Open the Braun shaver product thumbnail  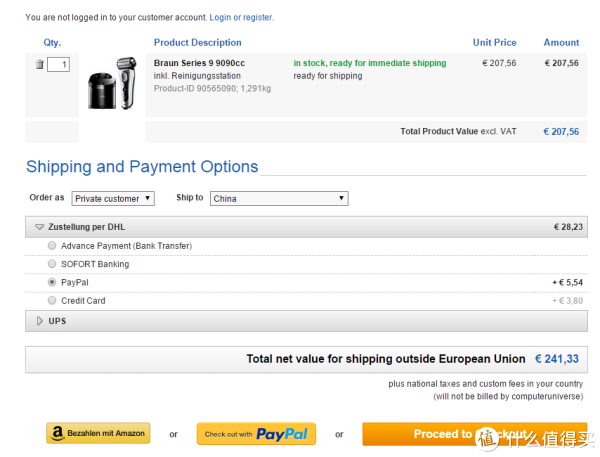(x=112, y=83)
